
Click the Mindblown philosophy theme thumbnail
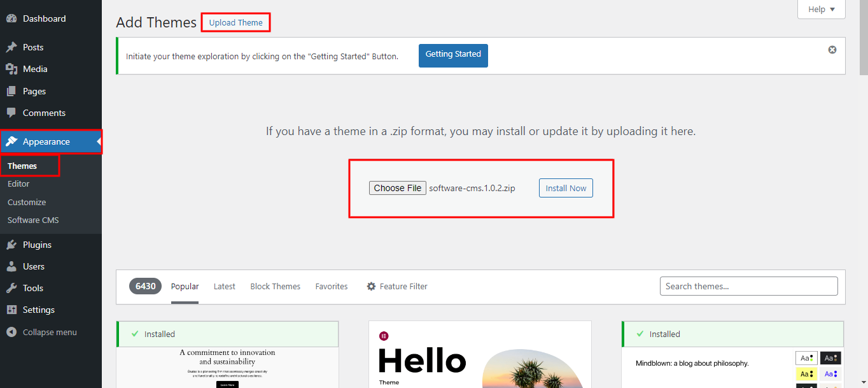pos(733,368)
